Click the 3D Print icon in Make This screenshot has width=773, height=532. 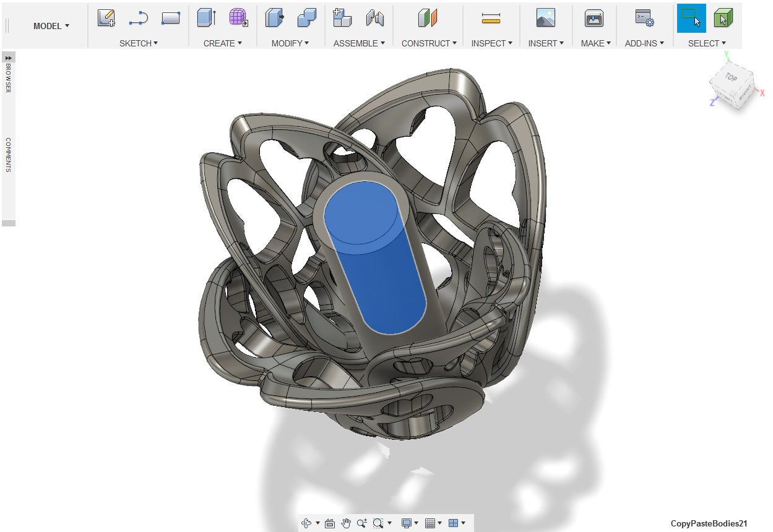tap(594, 19)
